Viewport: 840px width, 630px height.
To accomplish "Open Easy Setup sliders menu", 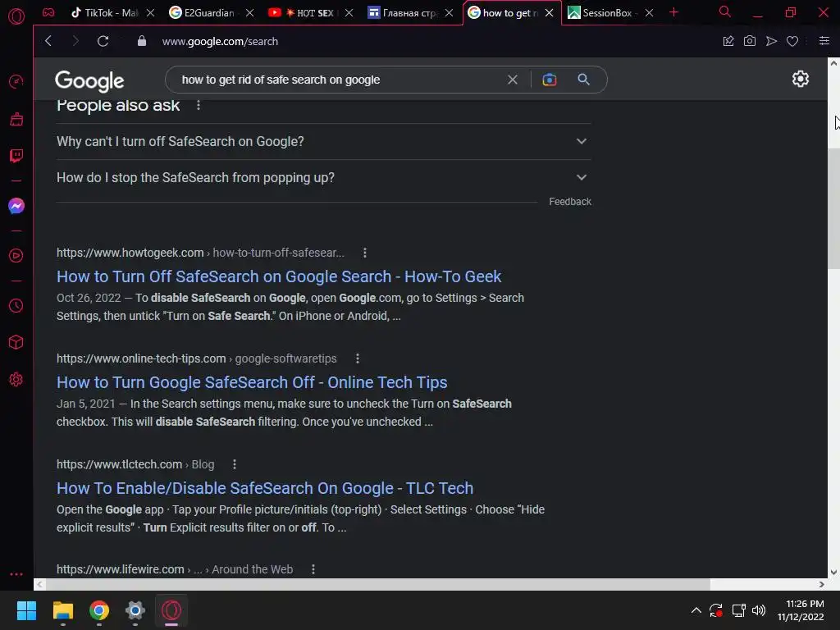I will [824, 41].
